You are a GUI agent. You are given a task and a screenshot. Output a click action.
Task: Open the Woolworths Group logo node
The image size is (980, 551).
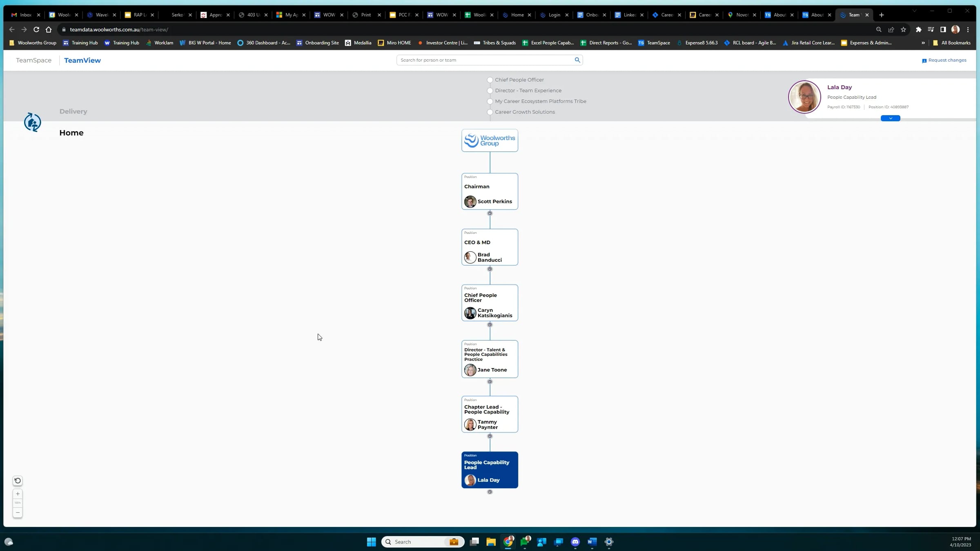pos(490,140)
